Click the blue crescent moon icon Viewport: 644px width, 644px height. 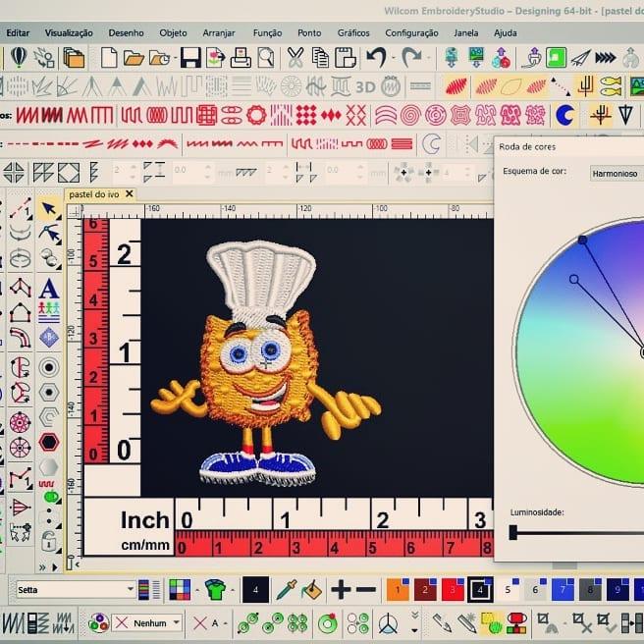coord(564,116)
